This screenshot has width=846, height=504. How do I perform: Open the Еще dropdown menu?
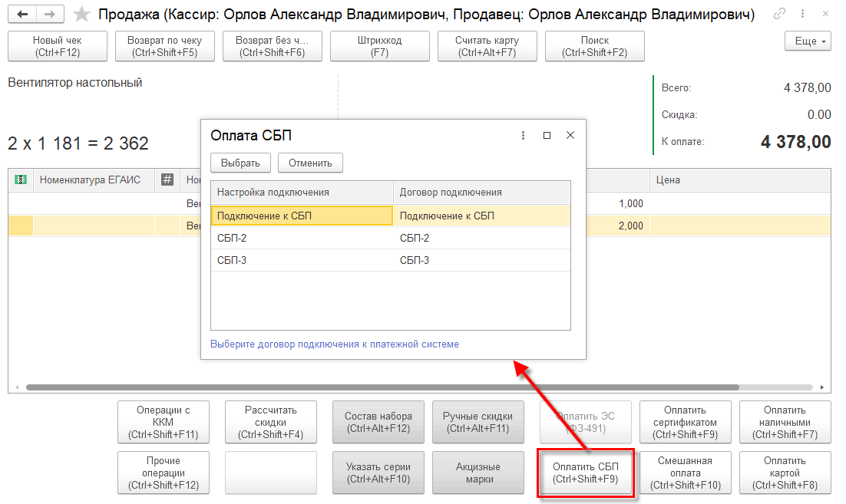click(808, 41)
